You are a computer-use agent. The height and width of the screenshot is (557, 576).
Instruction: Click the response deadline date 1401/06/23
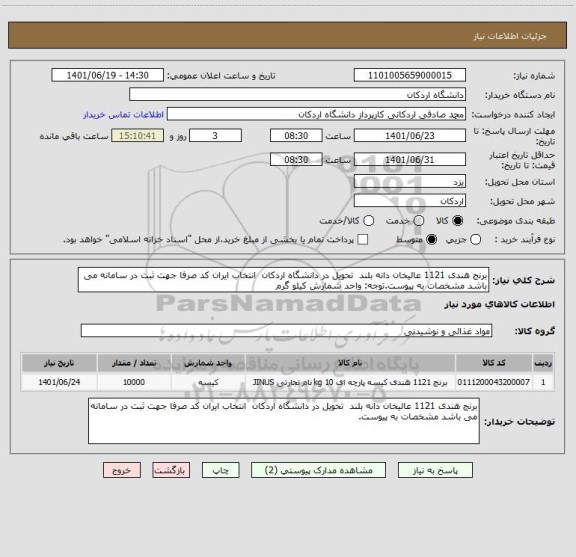(410, 136)
